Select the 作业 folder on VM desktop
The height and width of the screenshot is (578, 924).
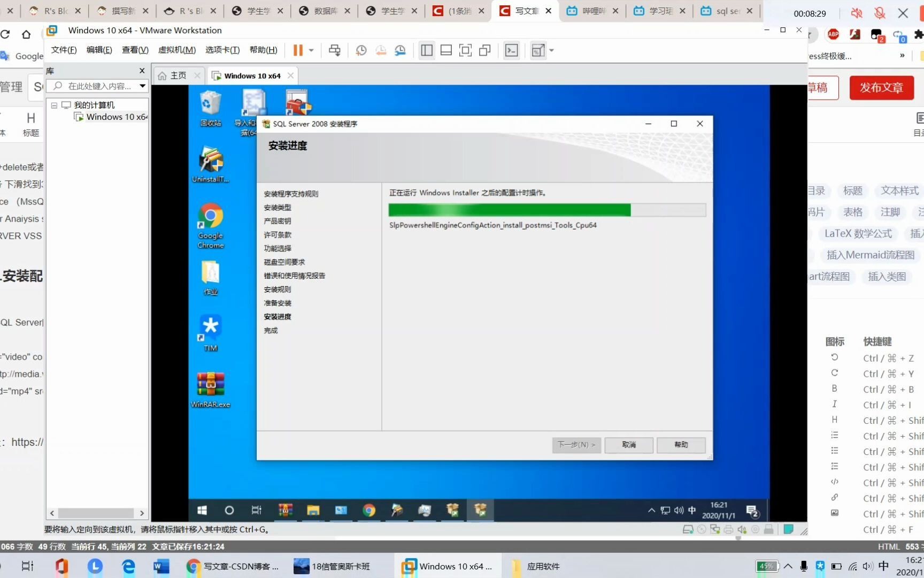(211, 278)
